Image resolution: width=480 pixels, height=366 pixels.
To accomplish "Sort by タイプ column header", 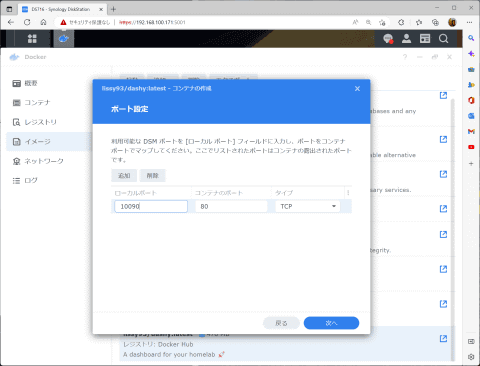I will pos(308,193).
